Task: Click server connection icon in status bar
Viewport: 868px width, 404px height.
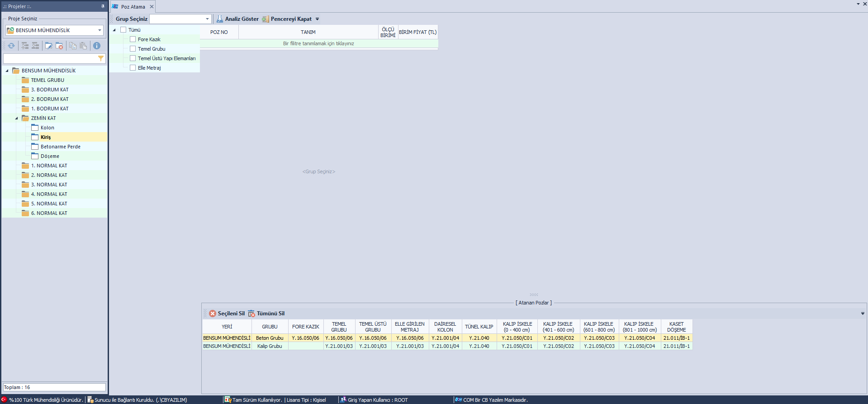Action: pos(90,399)
